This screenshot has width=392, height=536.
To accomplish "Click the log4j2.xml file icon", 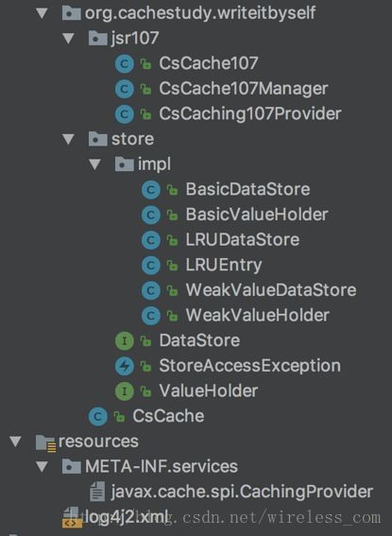I will pos(72,517).
